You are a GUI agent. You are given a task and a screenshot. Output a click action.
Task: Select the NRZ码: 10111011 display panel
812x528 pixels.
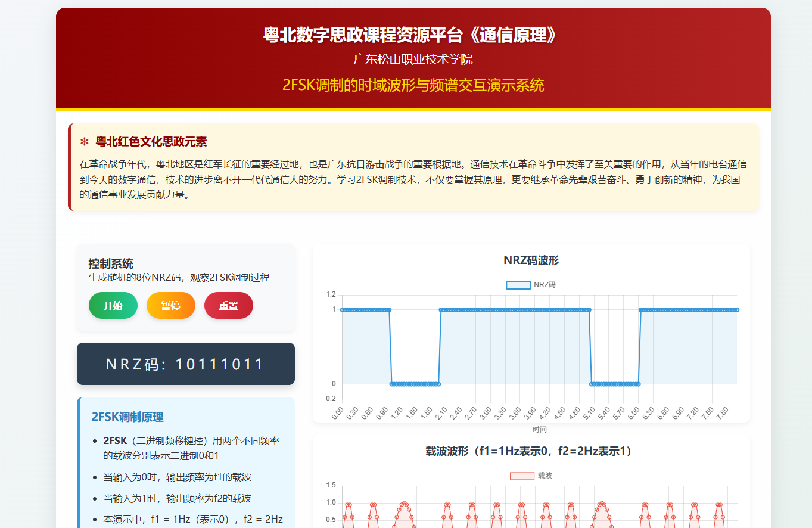pyautogui.click(x=185, y=364)
